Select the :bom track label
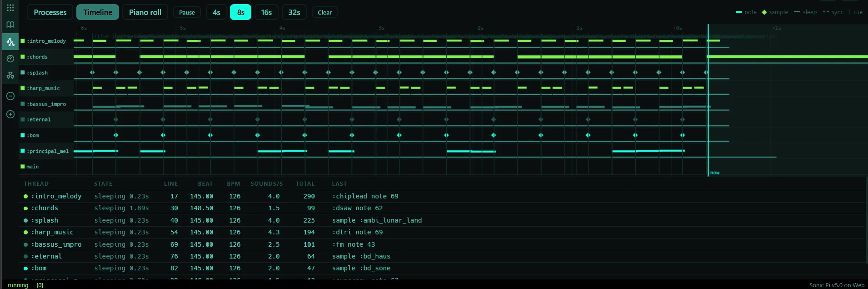The width and height of the screenshot is (868, 289). coord(33,135)
